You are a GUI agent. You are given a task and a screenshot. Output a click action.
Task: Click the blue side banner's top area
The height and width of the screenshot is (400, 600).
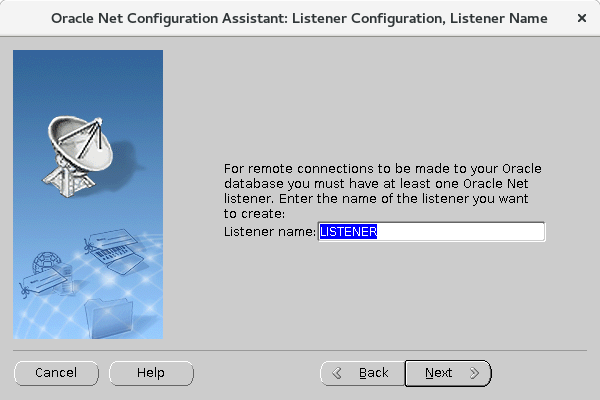(88, 77)
